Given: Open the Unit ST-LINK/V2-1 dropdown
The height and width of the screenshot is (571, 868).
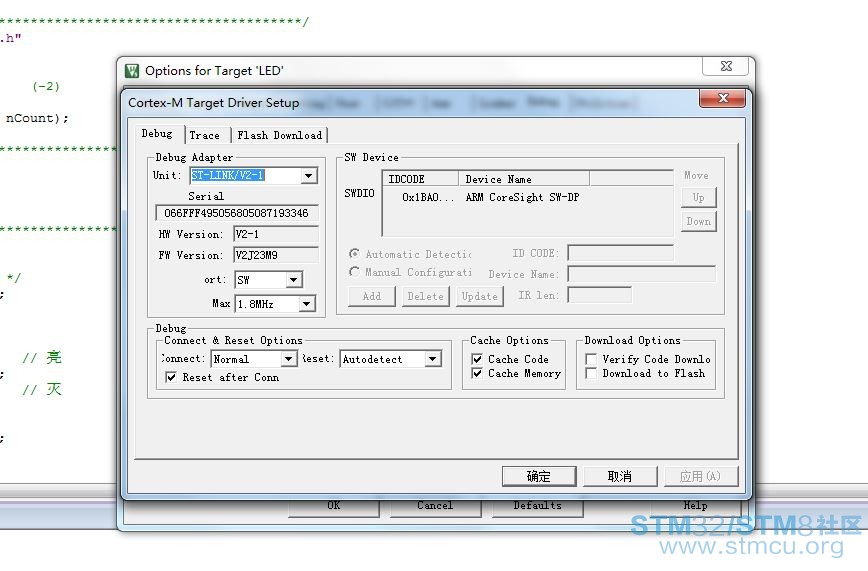Looking at the screenshot, I should tap(308, 176).
